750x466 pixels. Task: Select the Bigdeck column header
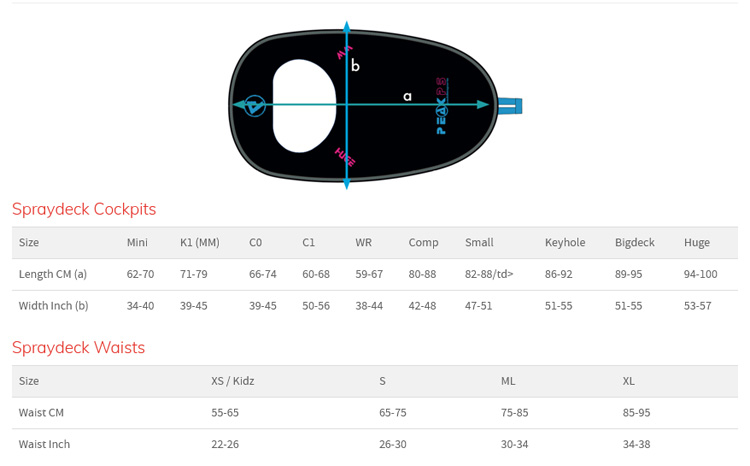pos(634,243)
